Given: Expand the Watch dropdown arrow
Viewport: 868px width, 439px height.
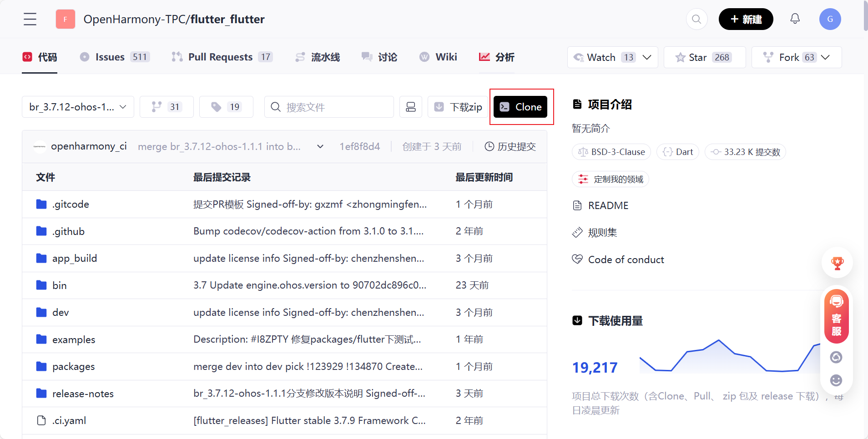Looking at the screenshot, I should pyautogui.click(x=647, y=57).
